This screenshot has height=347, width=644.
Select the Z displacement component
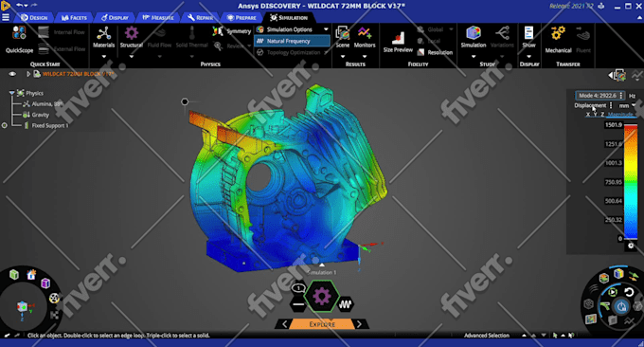(602, 115)
